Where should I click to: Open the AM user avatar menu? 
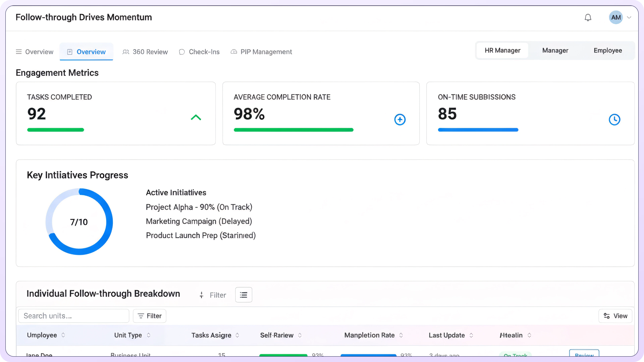(615, 17)
